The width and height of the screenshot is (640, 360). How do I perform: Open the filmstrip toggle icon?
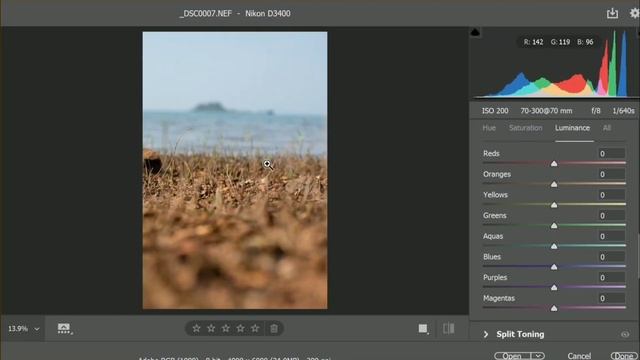(x=64, y=329)
